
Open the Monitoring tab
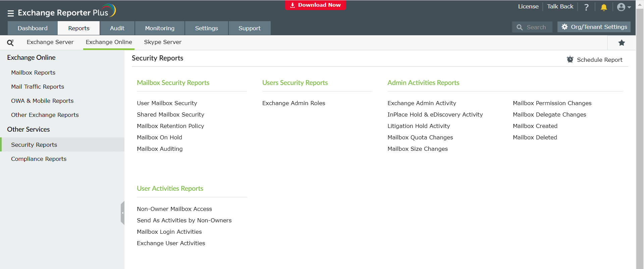point(160,28)
